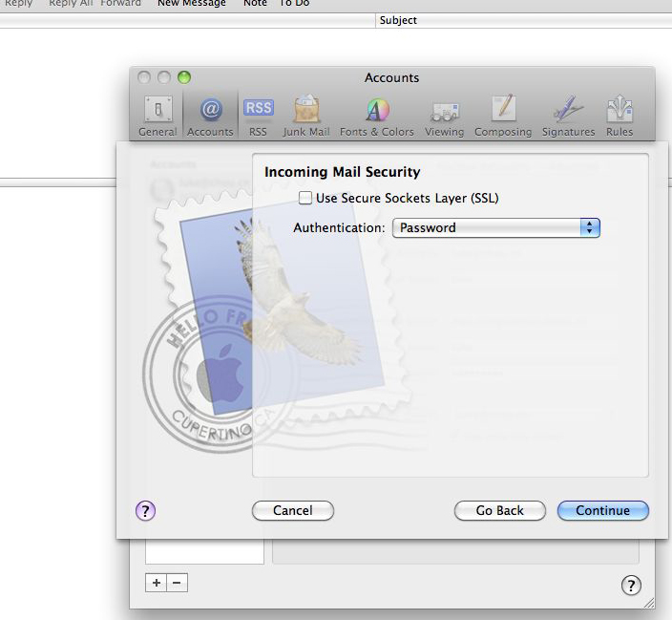This screenshot has width=672, height=620.
Task: Click the Continue button
Action: click(x=603, y=510)
